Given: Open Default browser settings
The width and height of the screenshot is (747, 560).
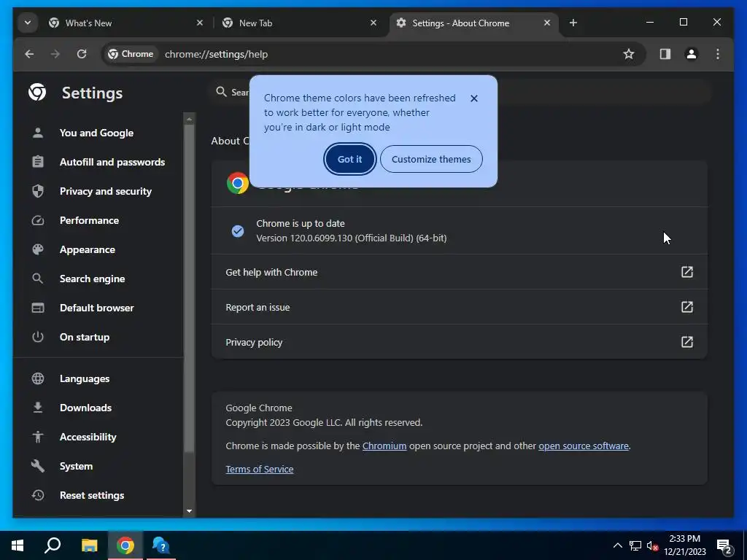Looking at the screenshot, I should (98, 308).
